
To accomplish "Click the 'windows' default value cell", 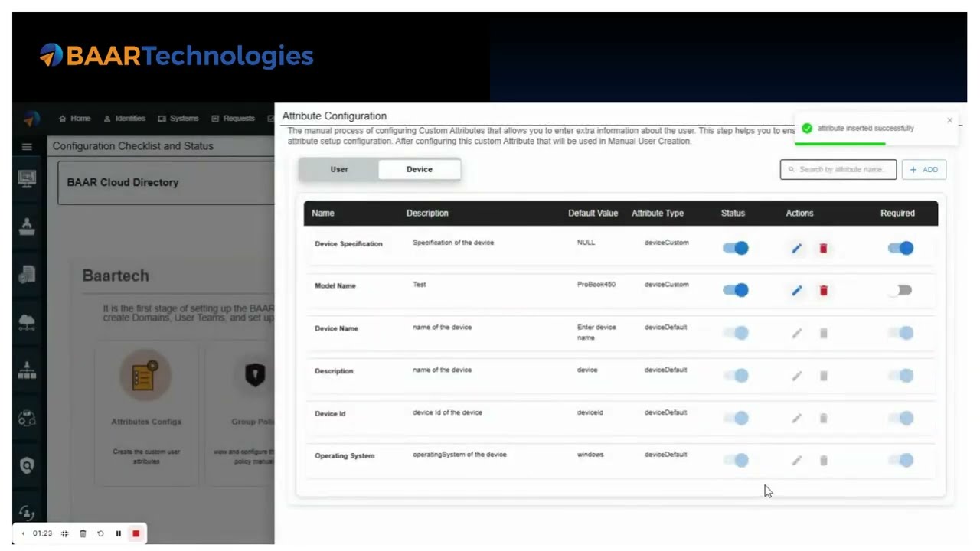I will click(x=590, y=455).
